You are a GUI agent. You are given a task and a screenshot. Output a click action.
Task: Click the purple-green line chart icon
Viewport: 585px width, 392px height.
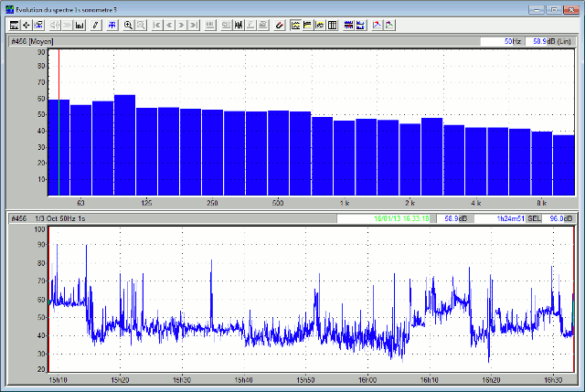(x=389, y=25)
